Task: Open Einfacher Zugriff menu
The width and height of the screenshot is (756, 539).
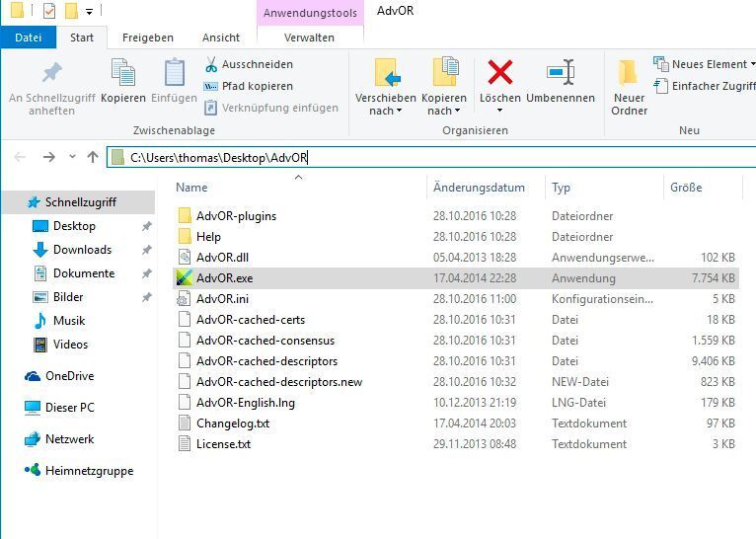Action: (704, 86)
